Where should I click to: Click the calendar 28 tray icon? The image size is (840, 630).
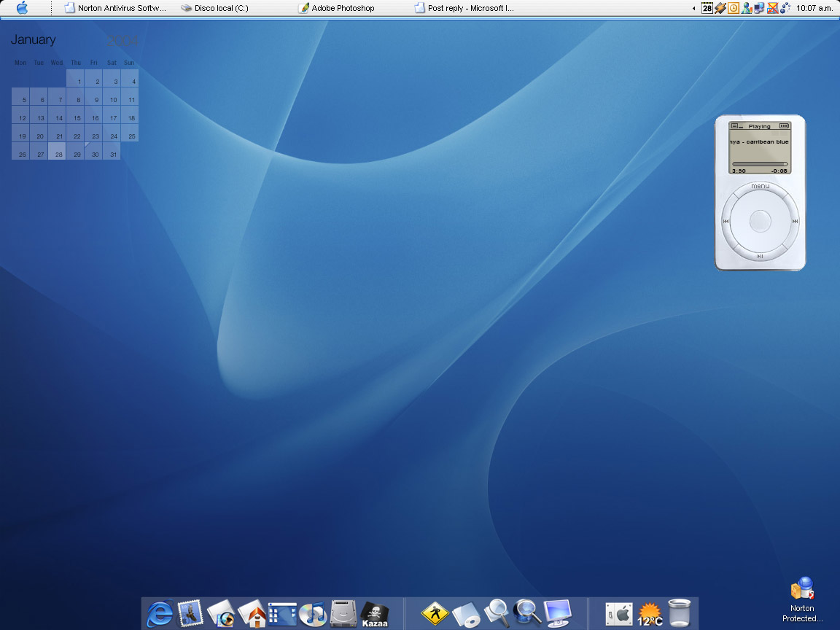[x=707, y=8]
